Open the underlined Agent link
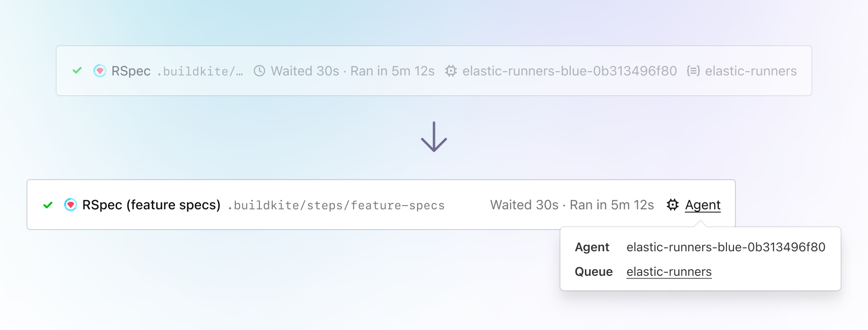This screenshot has height=330, width=868. (703, 205)
